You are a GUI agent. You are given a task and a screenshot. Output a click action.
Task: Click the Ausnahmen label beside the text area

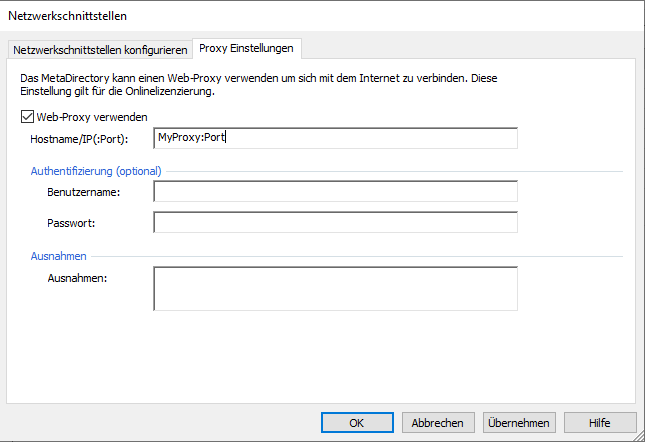[77, 277]
